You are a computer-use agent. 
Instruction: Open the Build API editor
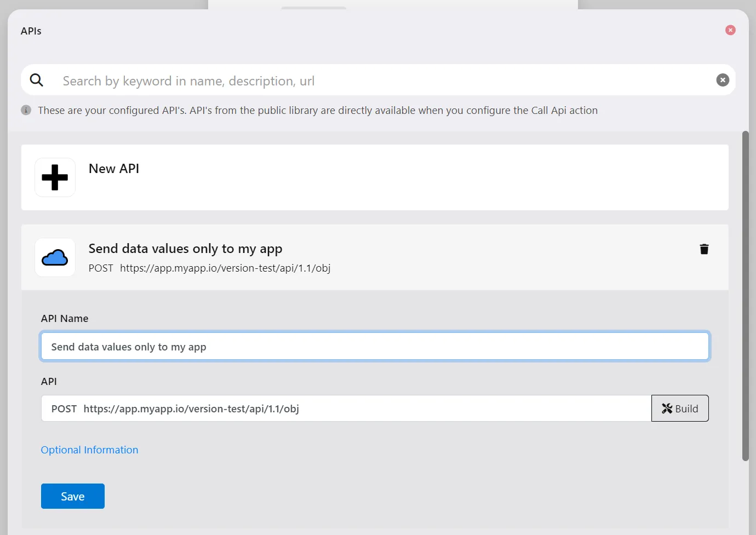pos(680,409)
